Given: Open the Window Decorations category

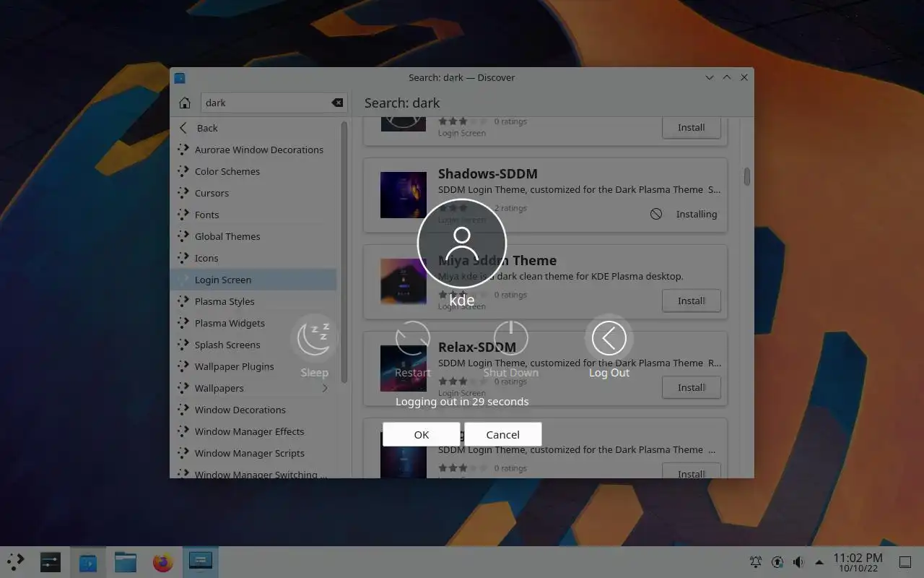Looking at the screenshot, I should coord(253,410).
